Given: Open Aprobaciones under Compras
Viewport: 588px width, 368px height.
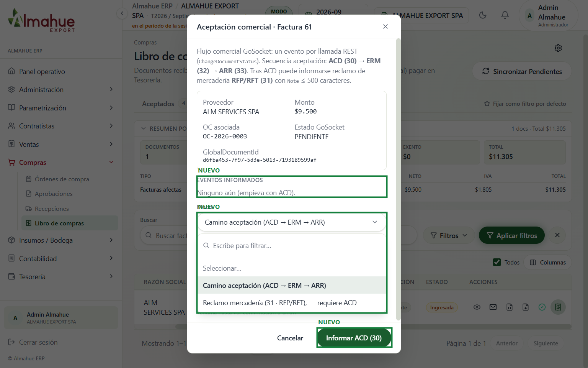Looking at the screenshot, I should coord(70,194).
